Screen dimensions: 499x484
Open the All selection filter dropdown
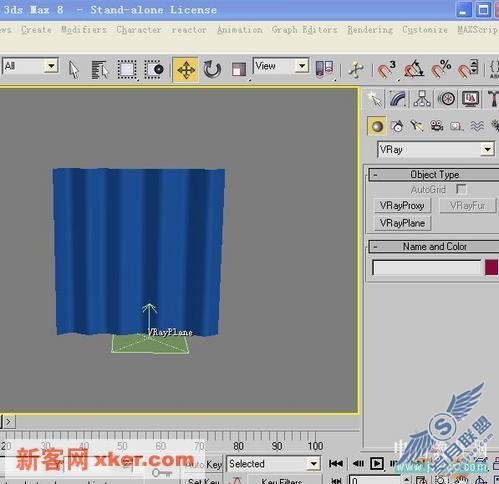(x=30, y=66)
